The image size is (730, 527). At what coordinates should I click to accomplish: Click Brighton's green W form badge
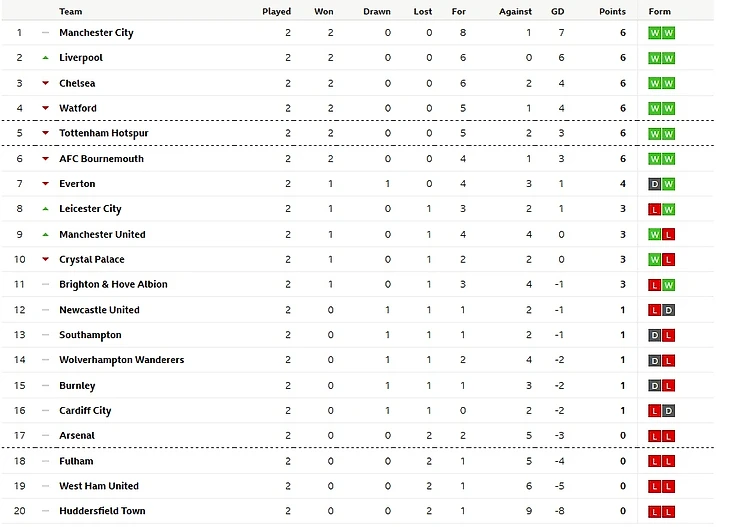[669, 284]
